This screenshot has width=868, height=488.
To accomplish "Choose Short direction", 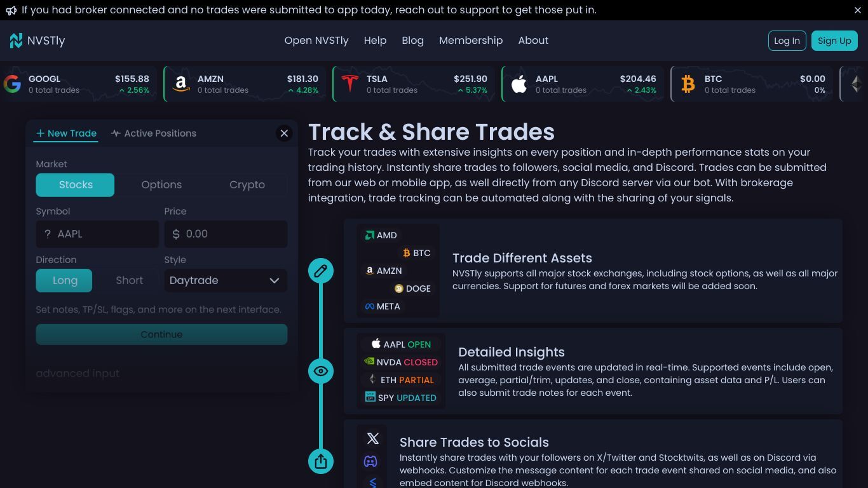I will (129, 280).
